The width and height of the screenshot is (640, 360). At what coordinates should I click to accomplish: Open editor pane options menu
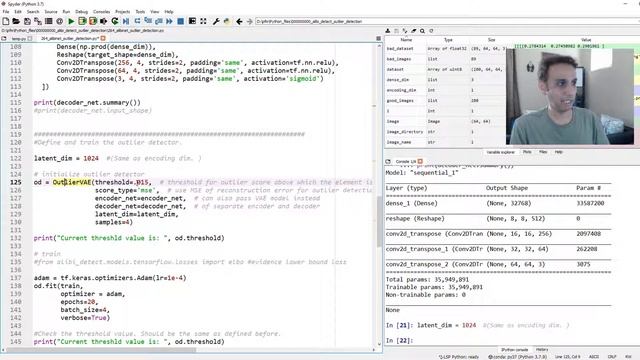pyautogui.click(x=378, y=38)
